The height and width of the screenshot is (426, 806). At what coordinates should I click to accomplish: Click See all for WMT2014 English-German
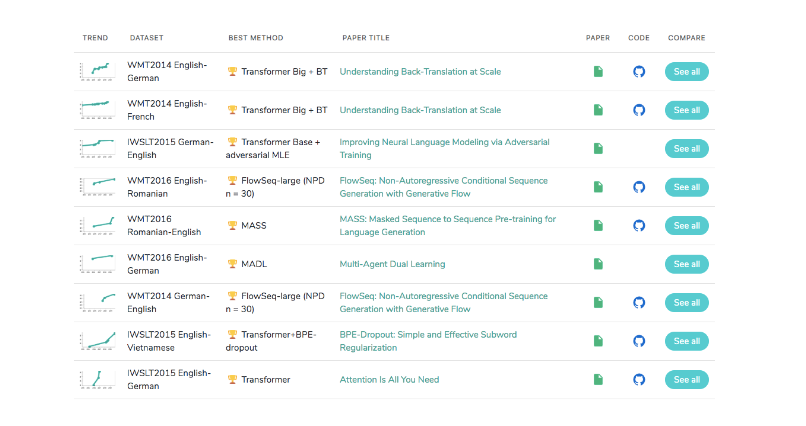click(x=686, y=72)
